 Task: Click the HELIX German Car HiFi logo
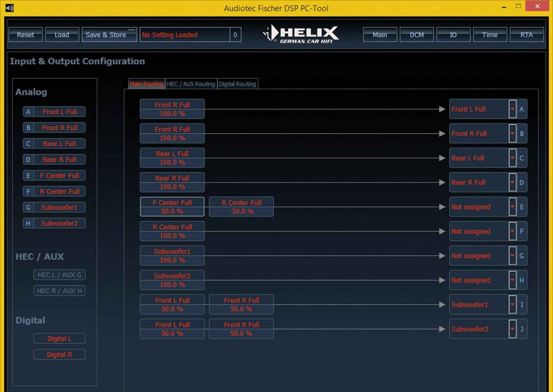(301, 34)
